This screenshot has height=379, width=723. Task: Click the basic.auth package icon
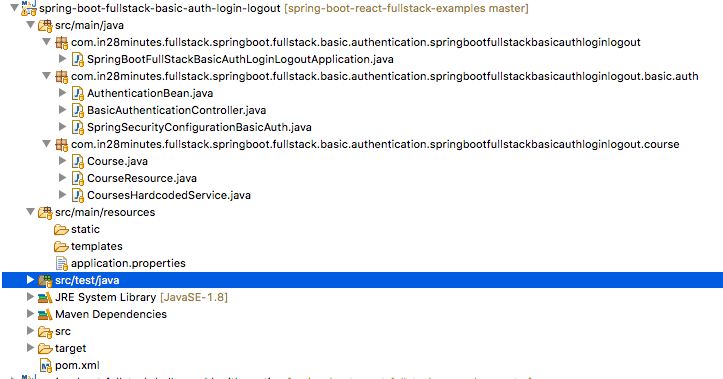[61, 77]
